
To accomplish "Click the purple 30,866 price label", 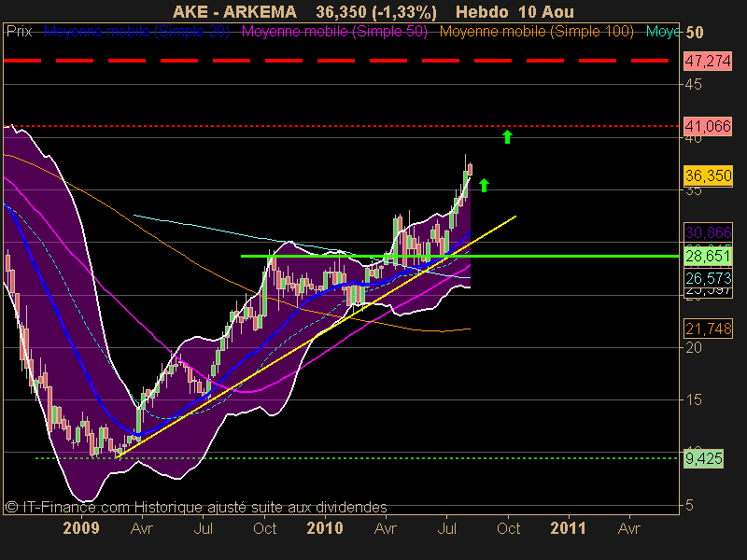I will pyautogui.click(x=708, y=232).
